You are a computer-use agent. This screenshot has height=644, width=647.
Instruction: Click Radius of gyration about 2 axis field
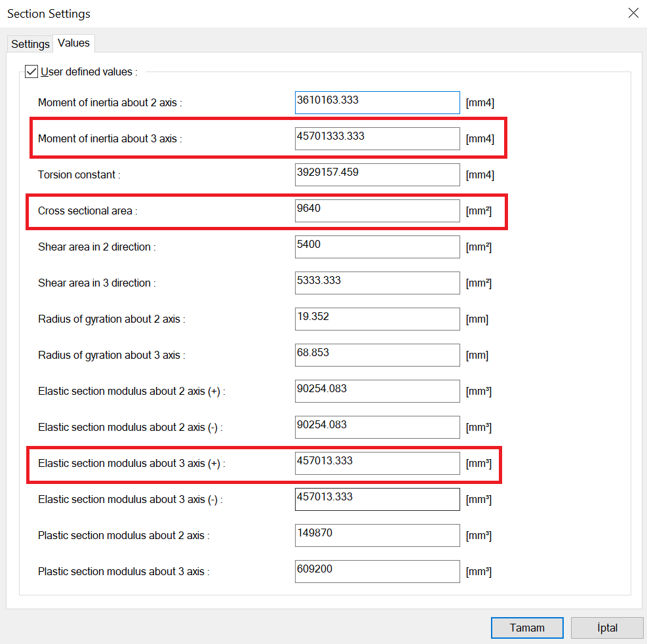(x=377, y=319)
